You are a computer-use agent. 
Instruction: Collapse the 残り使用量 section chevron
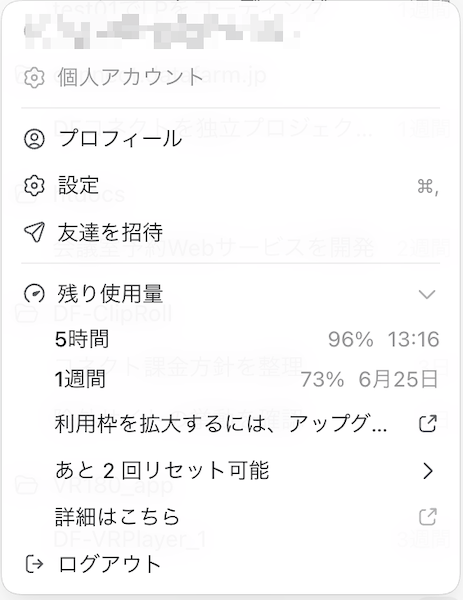[x=427, y=294]
